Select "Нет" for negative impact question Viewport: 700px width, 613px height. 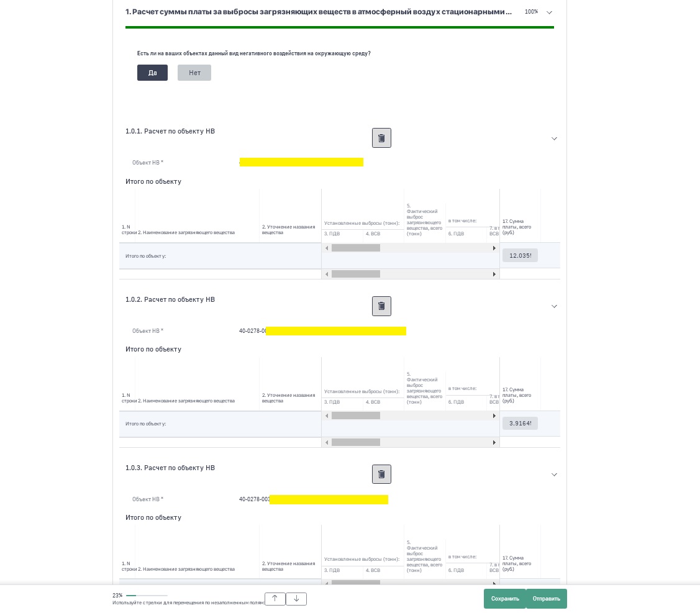pyautogui.click(x=194, y=73)
